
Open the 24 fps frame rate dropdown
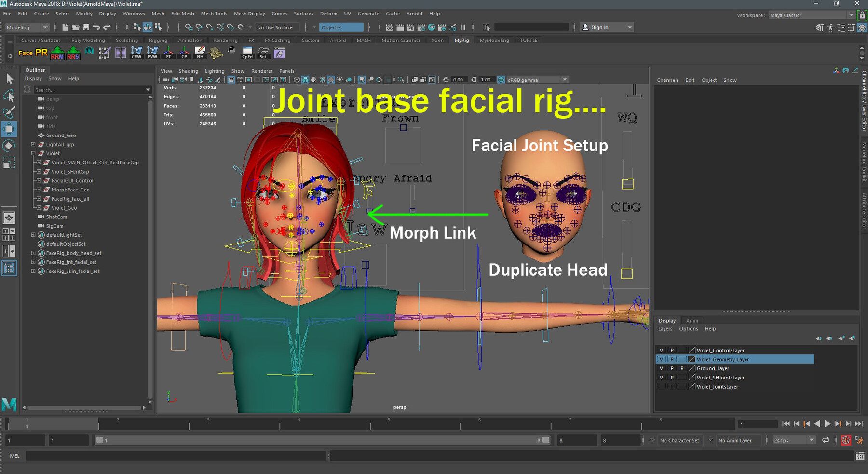click(793, 440)
